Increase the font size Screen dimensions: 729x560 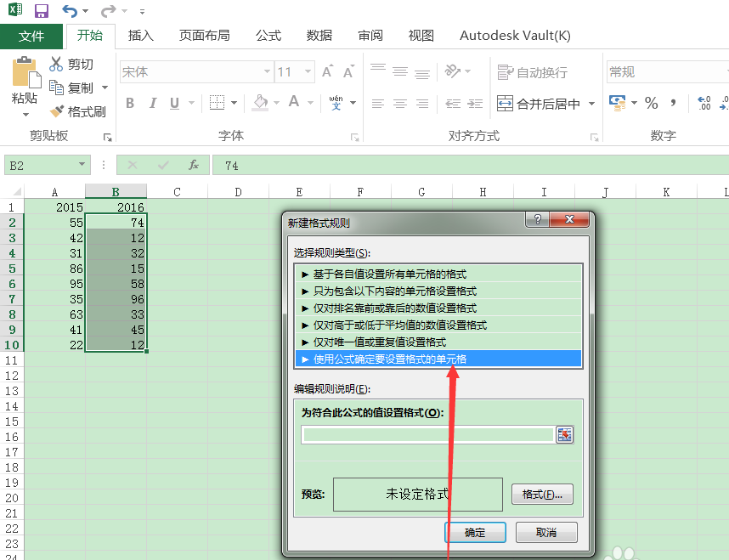pyautogui.click(x=327, y=71)
